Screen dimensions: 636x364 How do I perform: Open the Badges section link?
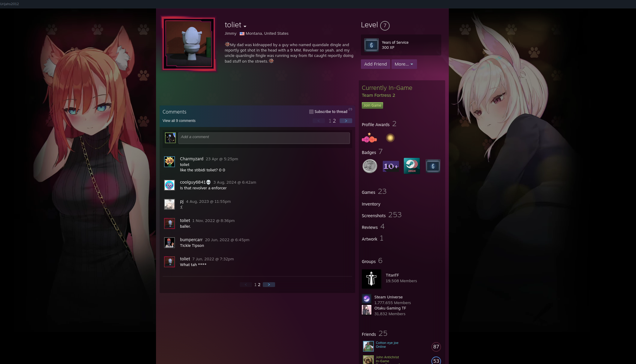[x=372, y=152]
